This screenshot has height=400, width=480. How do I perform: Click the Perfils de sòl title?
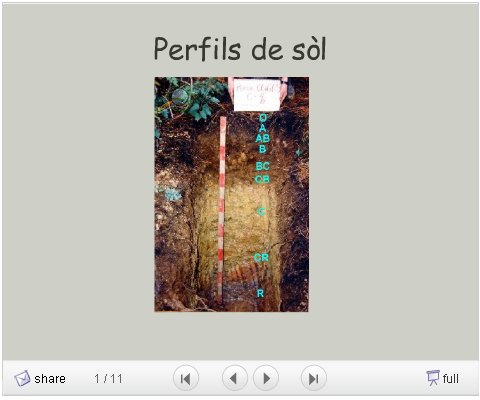pyautogui.click(x=240, y=49)
